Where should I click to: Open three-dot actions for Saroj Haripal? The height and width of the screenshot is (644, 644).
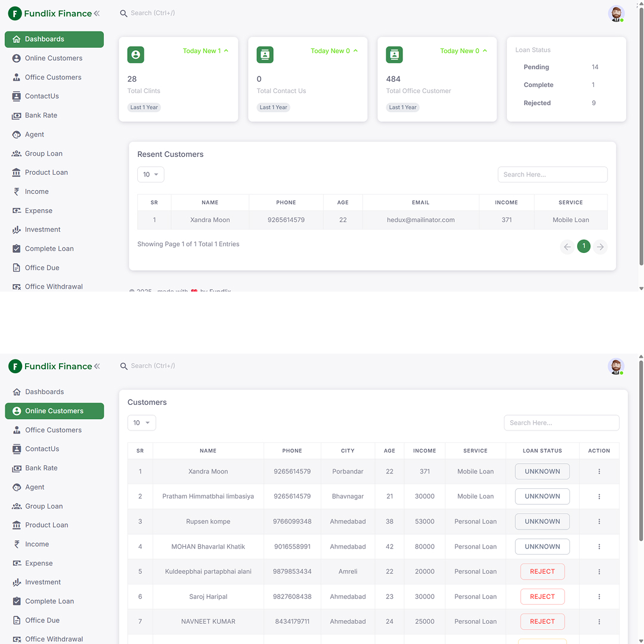(x=599, y=597)
